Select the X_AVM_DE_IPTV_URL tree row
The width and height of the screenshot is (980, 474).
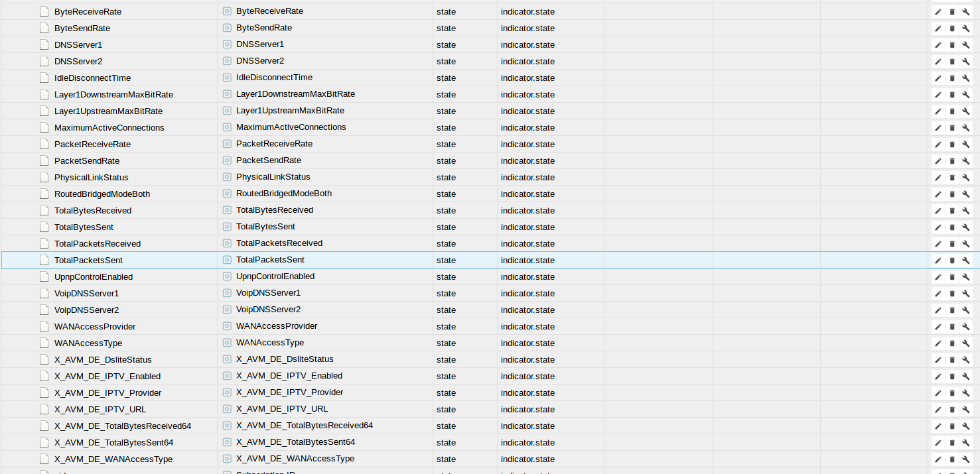click(x=490, y=410)
